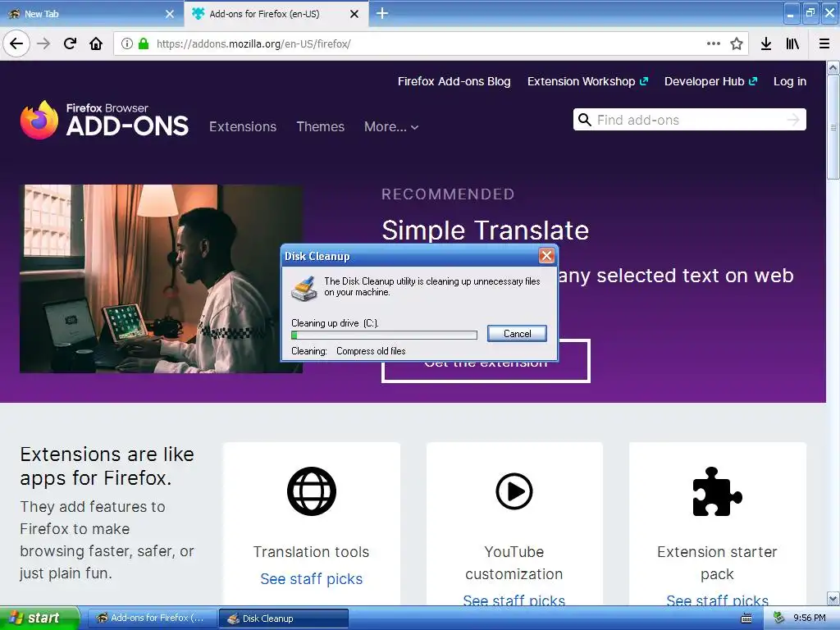Click Translation tools See staff picks
The width and height of the screenshot is (840, 630).
(x=311, y=578)
